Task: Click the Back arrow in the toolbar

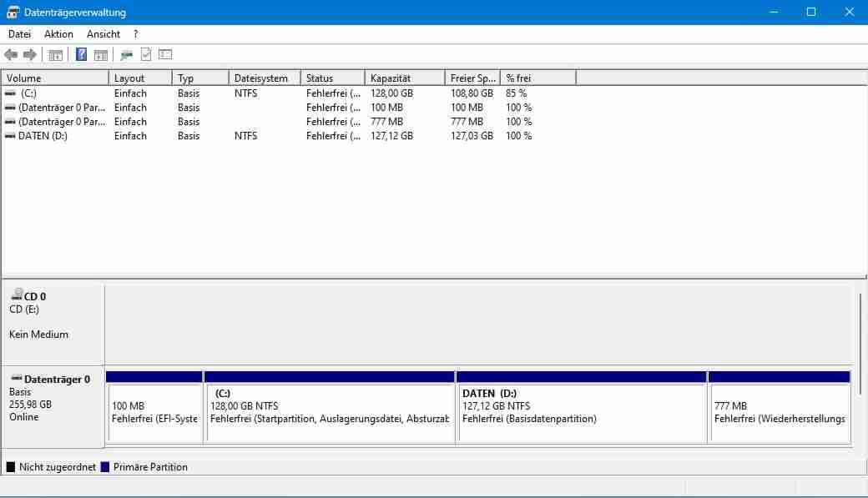Action: [11, 55]
